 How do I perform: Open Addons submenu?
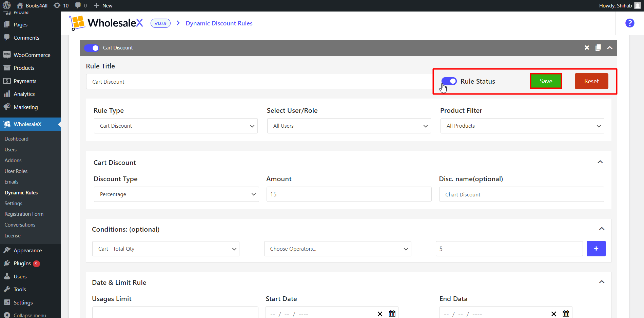coord(13,161)
